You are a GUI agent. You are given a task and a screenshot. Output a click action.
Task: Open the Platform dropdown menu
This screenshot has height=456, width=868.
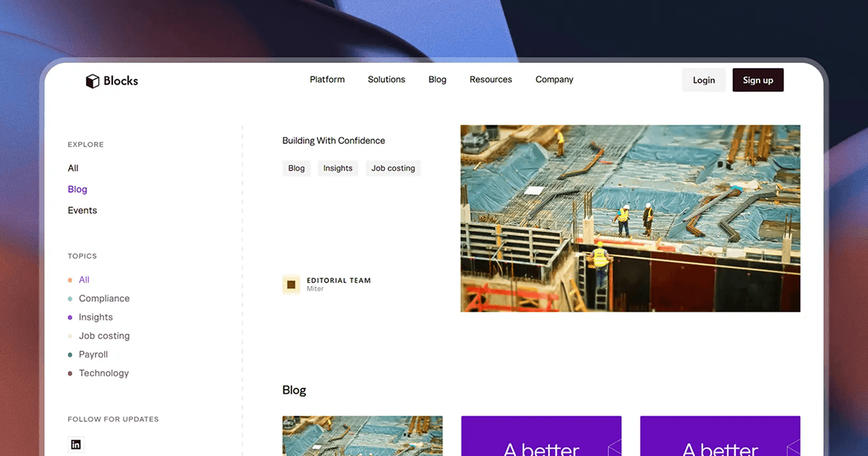tap(327, 80)
